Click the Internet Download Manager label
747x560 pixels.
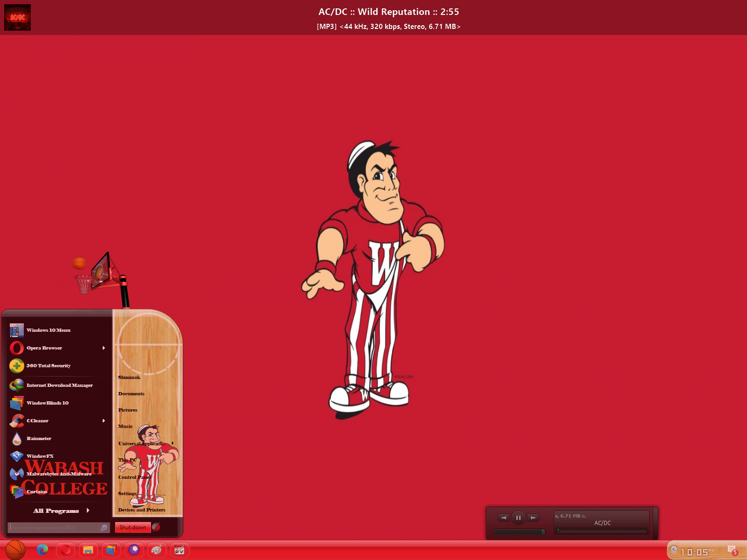(x=60, y=385)
